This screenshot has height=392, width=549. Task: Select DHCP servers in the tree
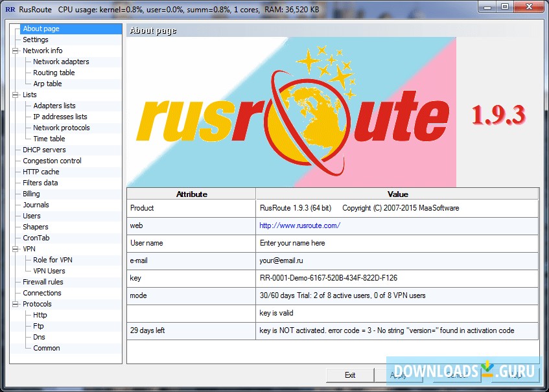(45, 150)
